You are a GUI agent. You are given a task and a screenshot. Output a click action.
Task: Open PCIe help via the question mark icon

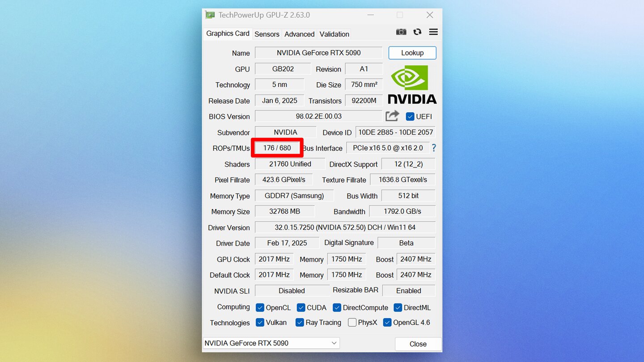434,147
